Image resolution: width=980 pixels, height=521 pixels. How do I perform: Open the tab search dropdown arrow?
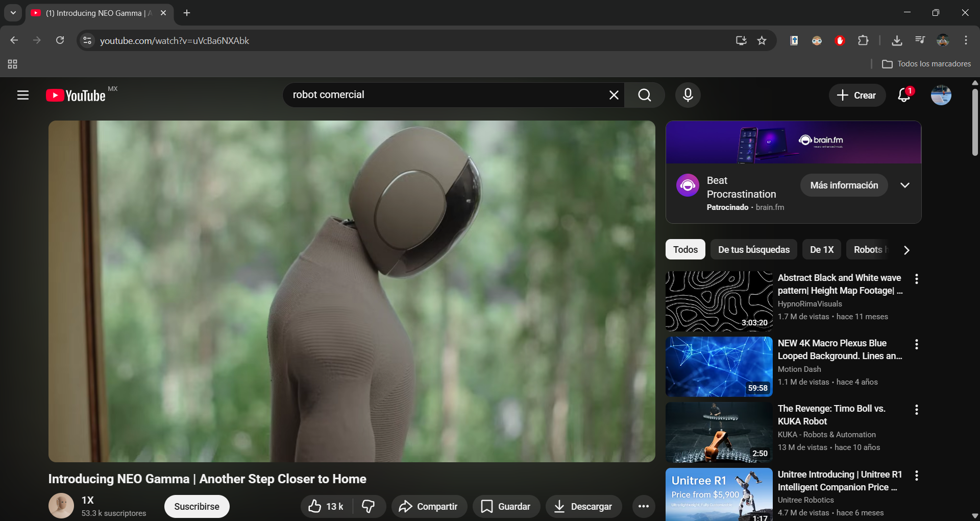(x=13, y=13)
